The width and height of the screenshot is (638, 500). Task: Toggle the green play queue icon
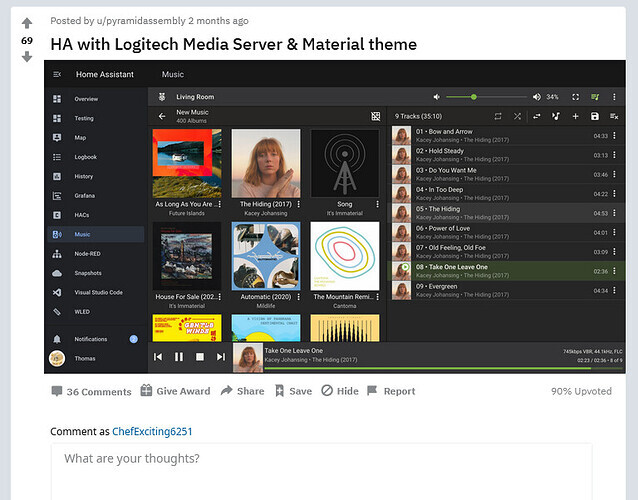pyautogui.click(x=595, y=97)
